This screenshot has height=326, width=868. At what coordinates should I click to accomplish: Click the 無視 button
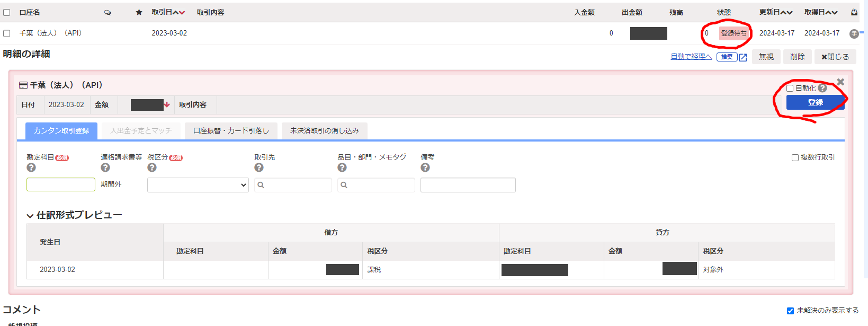[x=766, y=57]
